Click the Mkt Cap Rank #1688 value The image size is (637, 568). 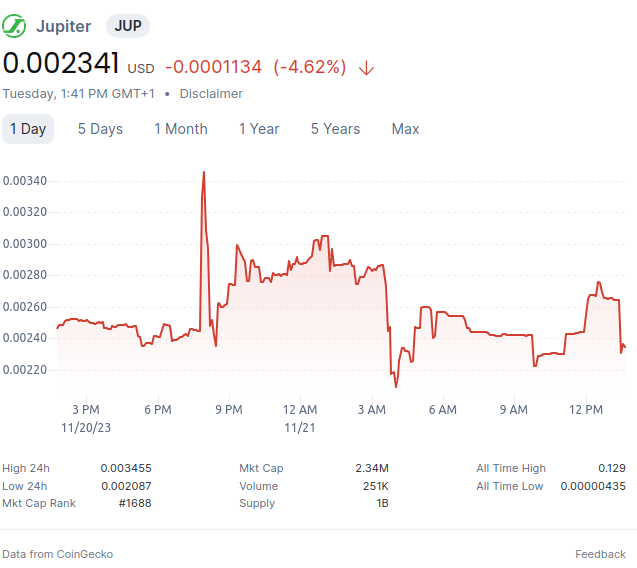click(x=135, y=503)
